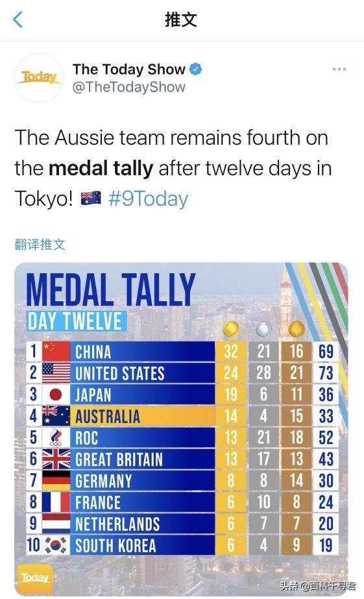364x599 pixels.
Task: Open the @TheTodayShow handle
Action: tap(128, 87)
